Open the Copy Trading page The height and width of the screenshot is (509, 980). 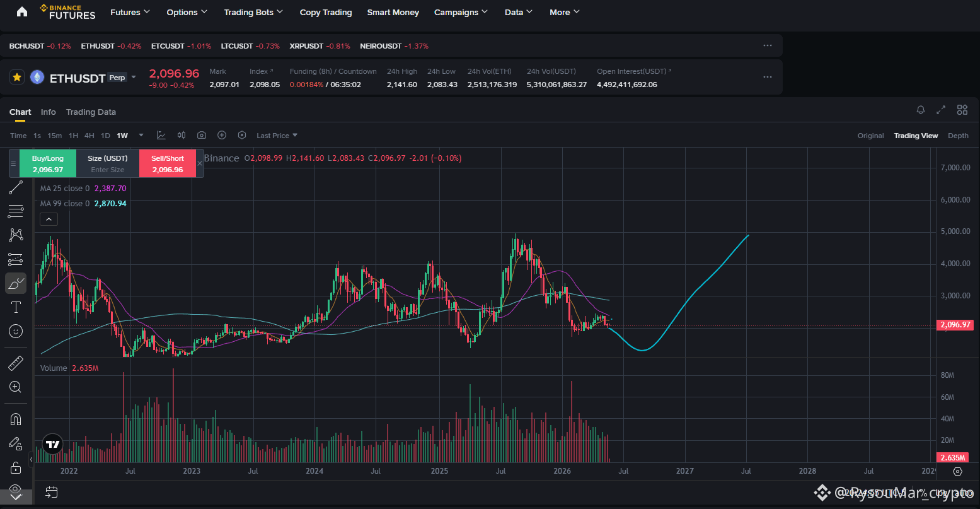[x=326, y=12]
